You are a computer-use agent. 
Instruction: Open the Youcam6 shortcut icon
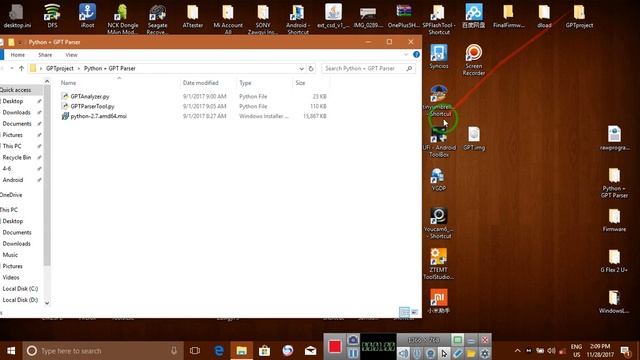coord(438,223)
